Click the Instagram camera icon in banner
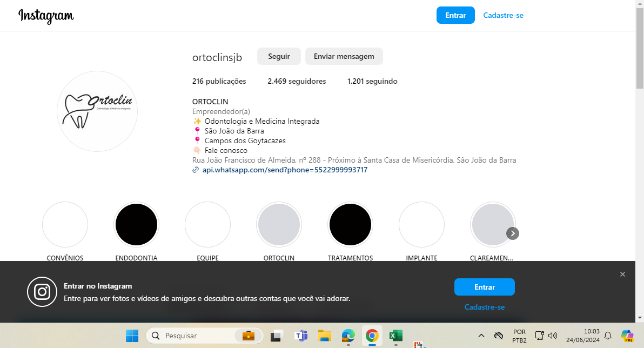 coord(42,292)
